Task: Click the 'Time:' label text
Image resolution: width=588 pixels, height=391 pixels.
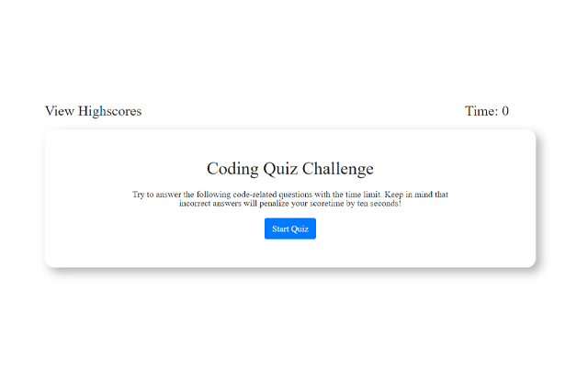Action: click(x=481, y=111)
